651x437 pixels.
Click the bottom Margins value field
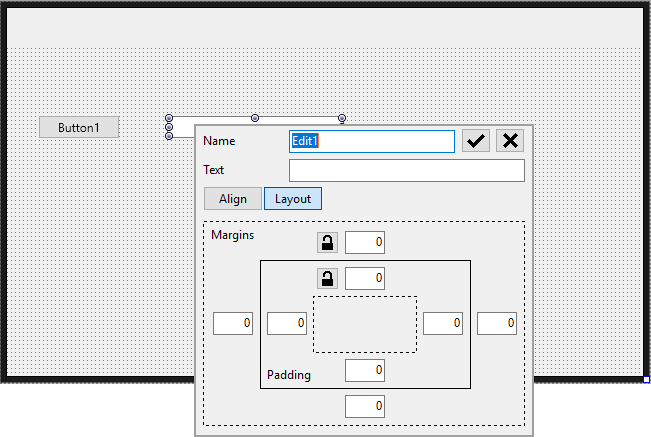(x=365, y=406)
